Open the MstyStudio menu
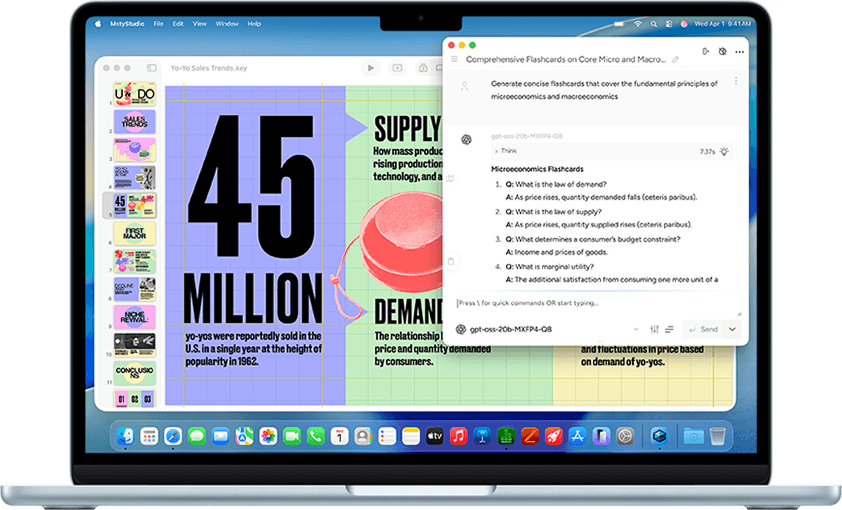This screenshot has width=842, height=510. 127,24
